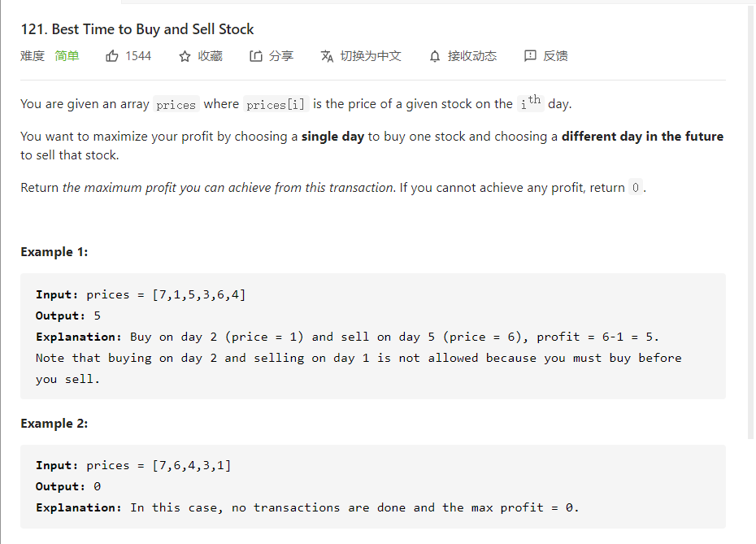
Task: Click inside the Example 2 code block
Action: click(x=372, y=486)
